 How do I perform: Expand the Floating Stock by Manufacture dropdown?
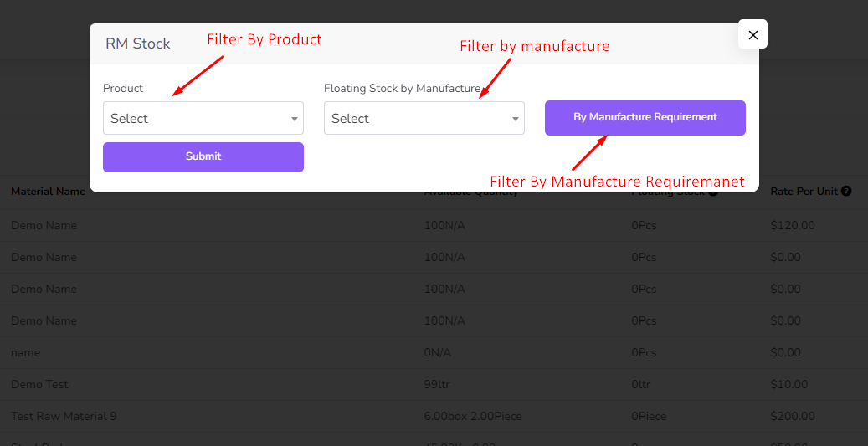point(424,119)
